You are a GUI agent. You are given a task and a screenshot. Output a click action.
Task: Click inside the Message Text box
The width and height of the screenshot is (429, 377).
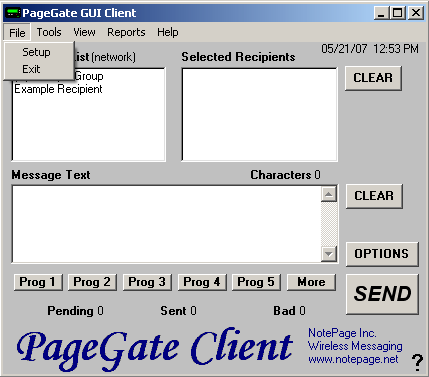point(166,224)
